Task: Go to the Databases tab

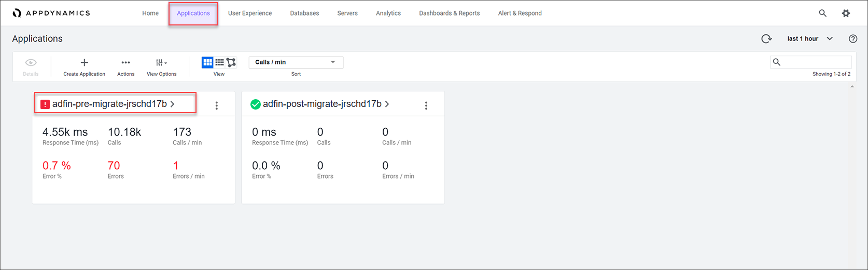Action: point(304,13)
